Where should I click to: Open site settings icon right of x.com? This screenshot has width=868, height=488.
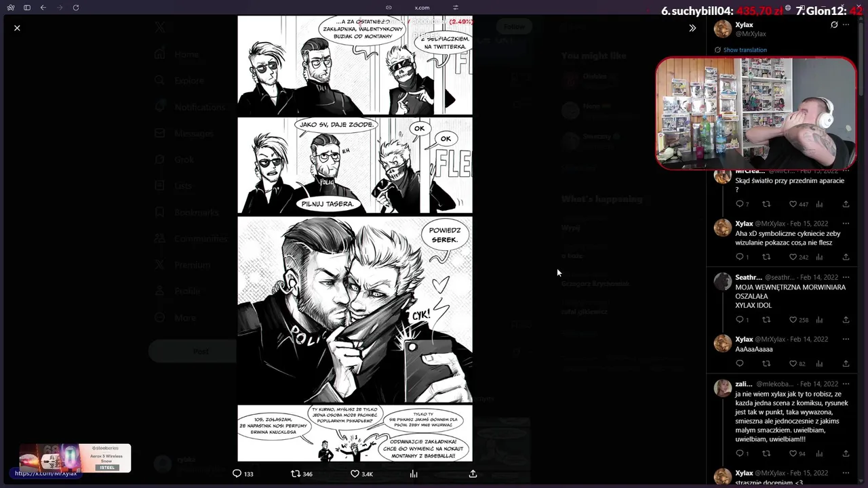point(456,7)
